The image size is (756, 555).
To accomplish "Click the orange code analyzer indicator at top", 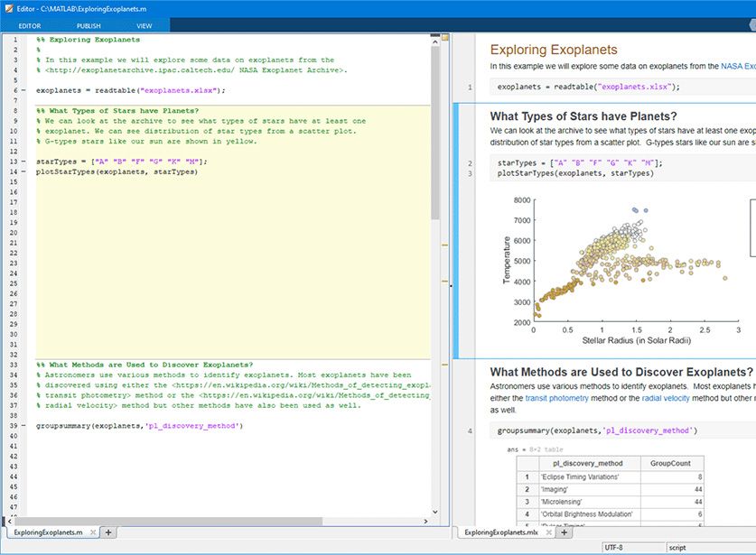I will pos(444,38).
